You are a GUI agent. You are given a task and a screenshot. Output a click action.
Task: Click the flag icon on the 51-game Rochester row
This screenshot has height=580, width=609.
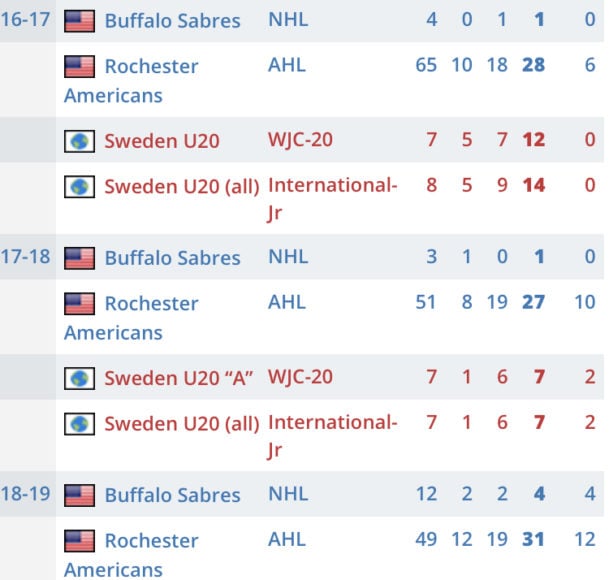pos(79,303)
